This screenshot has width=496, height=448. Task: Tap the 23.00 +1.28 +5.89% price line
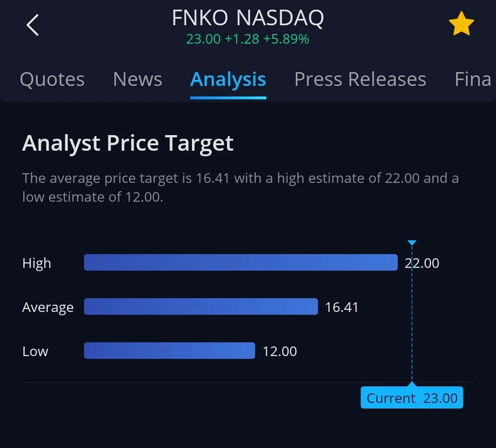click(248, 39)
